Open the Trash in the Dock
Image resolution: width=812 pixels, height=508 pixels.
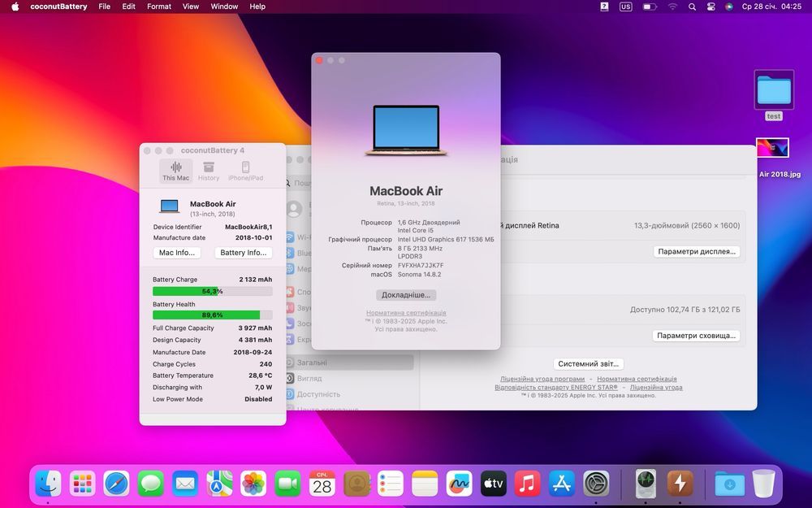(x=763, y=484)
